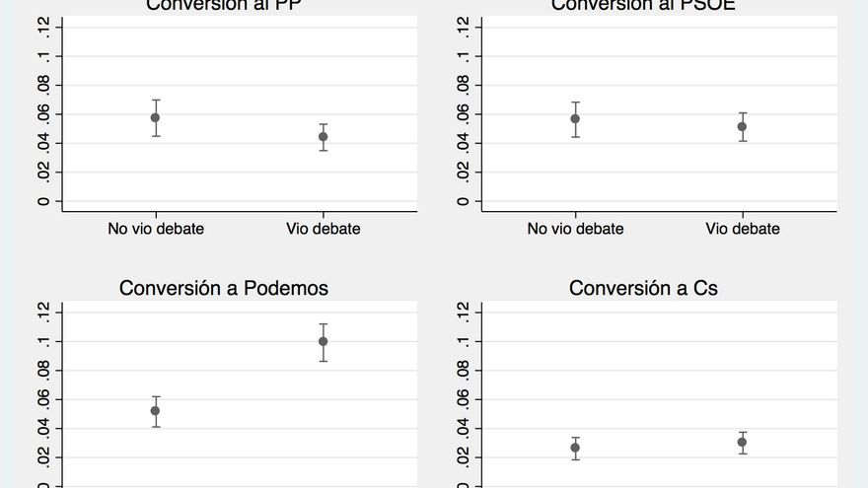The height and width of the screenshot is (488, 868).
Task: Click 'No vio debate' label under PP chart
Action: click(x=156, y=229)
